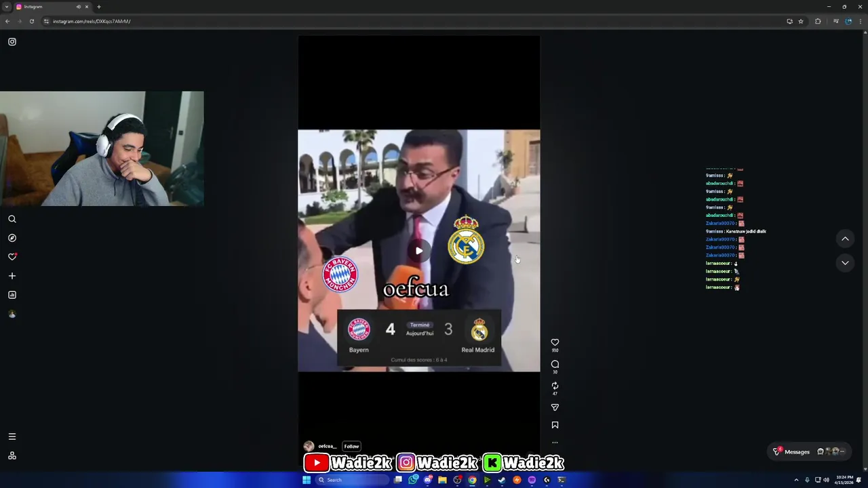
Task: Play the paused reel video
Action: (x=419, y=251)
